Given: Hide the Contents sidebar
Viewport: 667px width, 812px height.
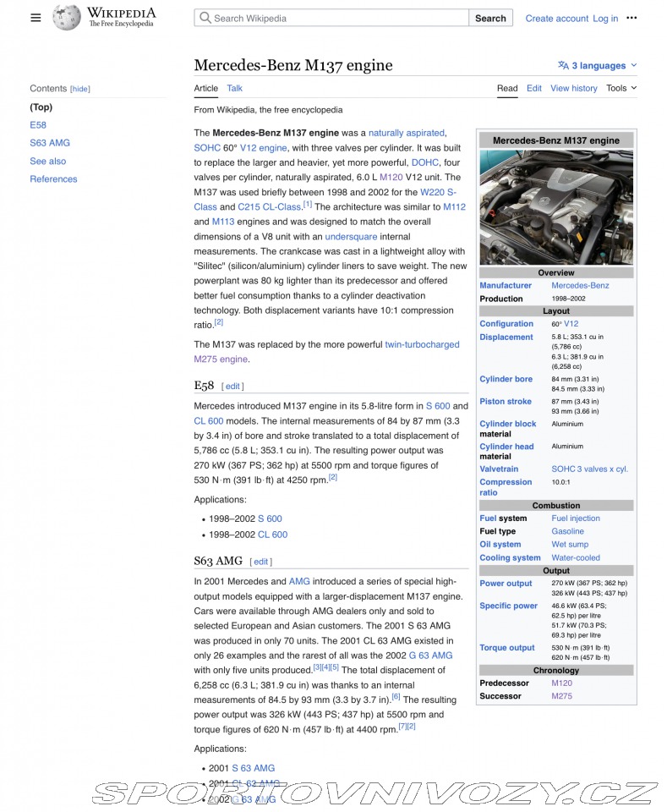Looking at the screenshot, I should (x=80, y=89).
